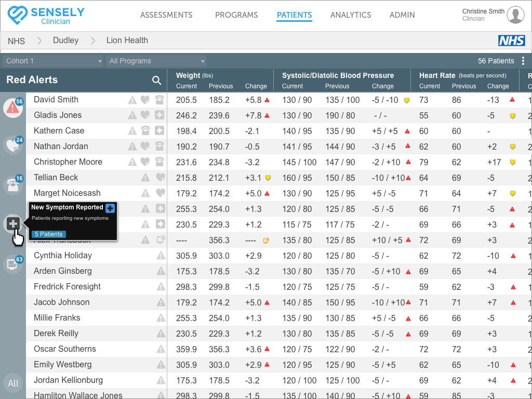Click David Smith's phone icon
This screenshot has width=532, height=399.
tap(159, 100)
